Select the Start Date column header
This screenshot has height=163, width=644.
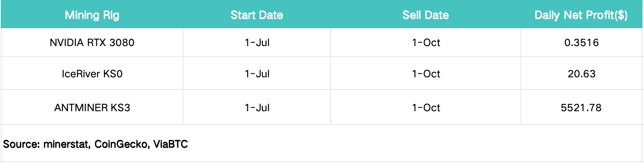point(257,15)
